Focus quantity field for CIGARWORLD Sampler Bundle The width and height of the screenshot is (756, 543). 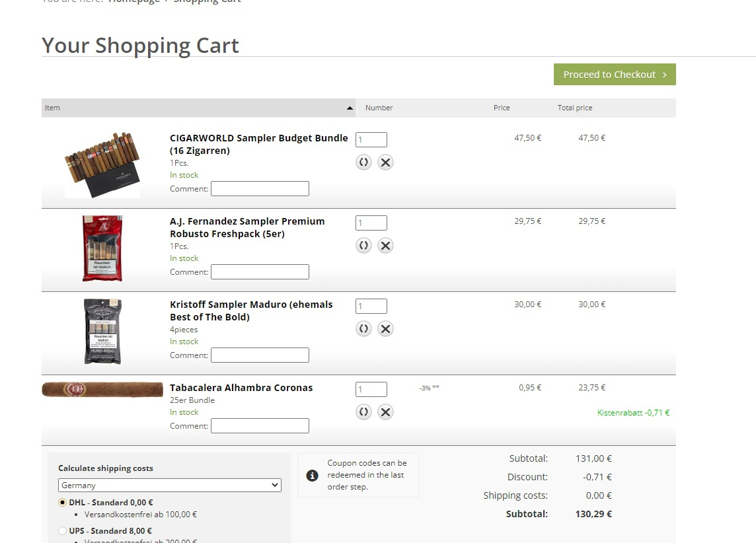pyautogui.click(x=371, y=140)
